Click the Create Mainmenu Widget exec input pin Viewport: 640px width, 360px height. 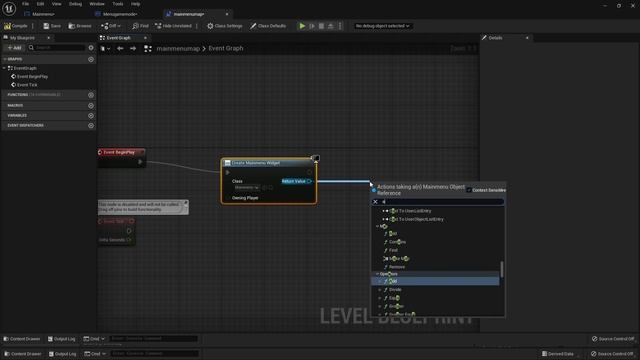(x=228, y=172)
